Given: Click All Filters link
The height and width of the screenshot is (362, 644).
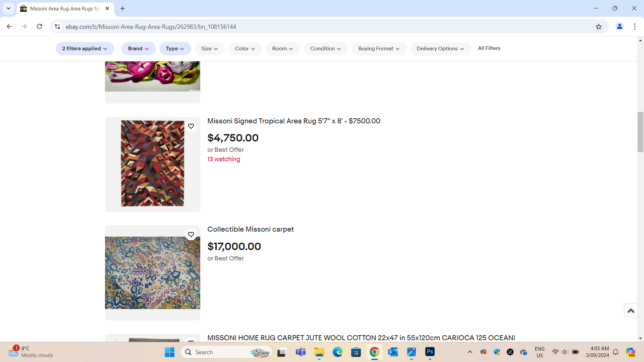Looking at the screenshot, I should tap(489, 48).
